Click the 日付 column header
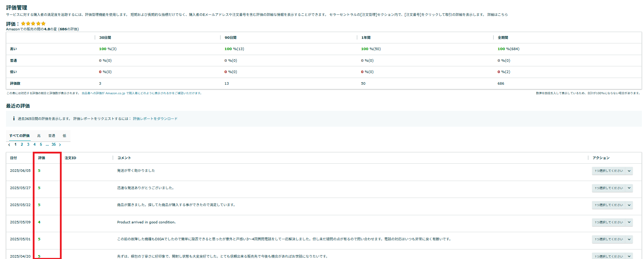 click(x=13, y=158)
